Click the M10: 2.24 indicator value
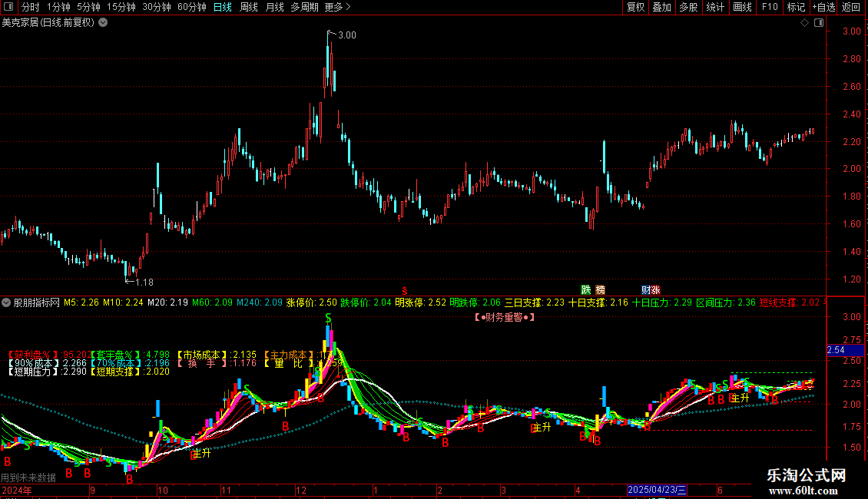Screen dimensions: 868x499 (x=123, y=302)
